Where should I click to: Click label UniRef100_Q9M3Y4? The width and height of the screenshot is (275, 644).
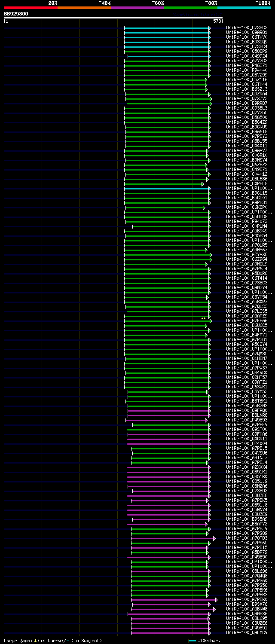coord(247,288)
